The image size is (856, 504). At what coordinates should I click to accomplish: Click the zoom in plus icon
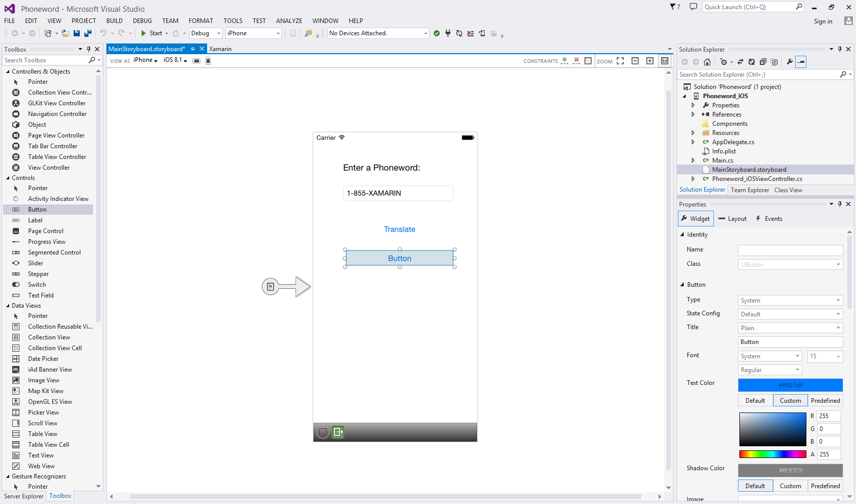point(650,61)
